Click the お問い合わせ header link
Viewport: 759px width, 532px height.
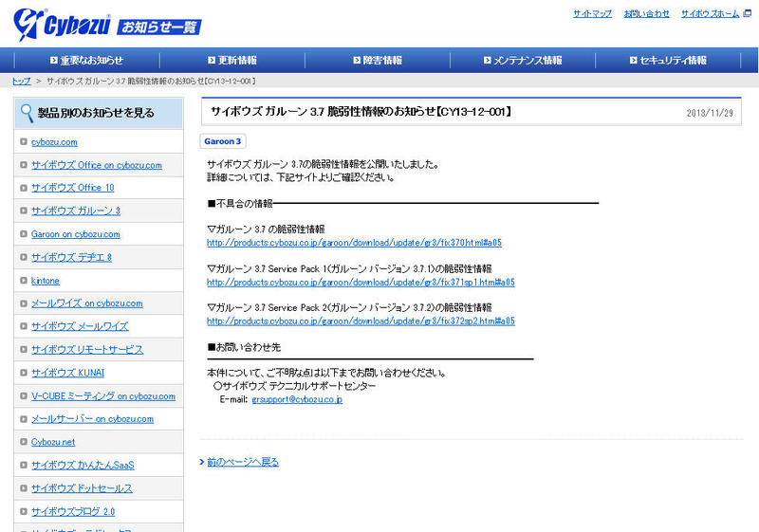[x=646, y=14]
